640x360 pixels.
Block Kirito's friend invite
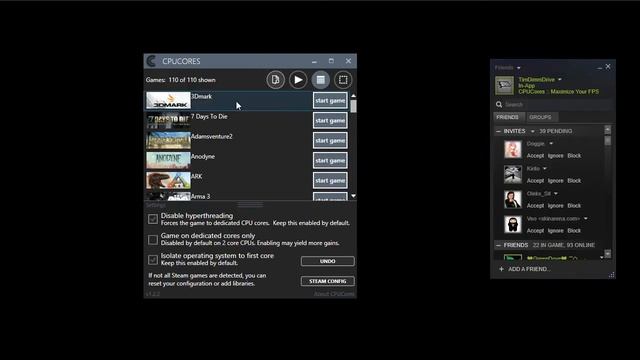click(574, 180)
